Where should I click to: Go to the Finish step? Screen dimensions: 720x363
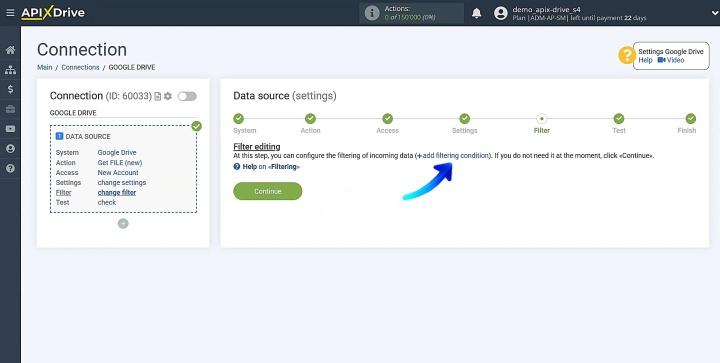(691, 118)
